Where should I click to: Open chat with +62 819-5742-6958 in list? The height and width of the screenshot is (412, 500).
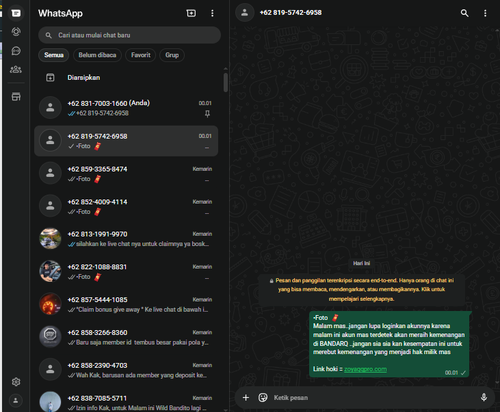(126, 141)
